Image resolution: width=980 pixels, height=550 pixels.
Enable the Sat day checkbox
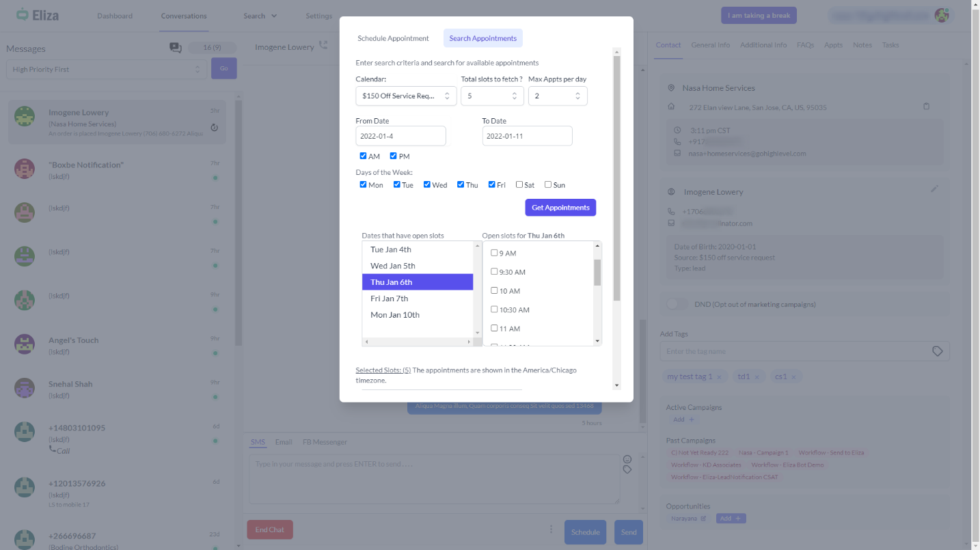coord(519,184)
